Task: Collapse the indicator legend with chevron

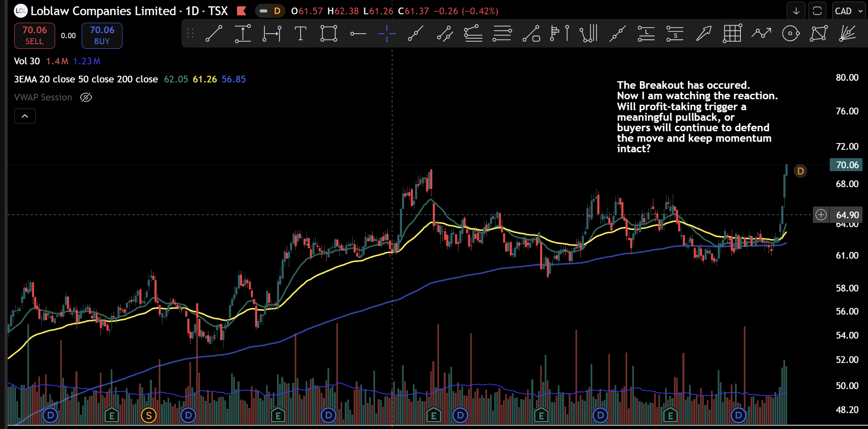Action: point(25,116)
